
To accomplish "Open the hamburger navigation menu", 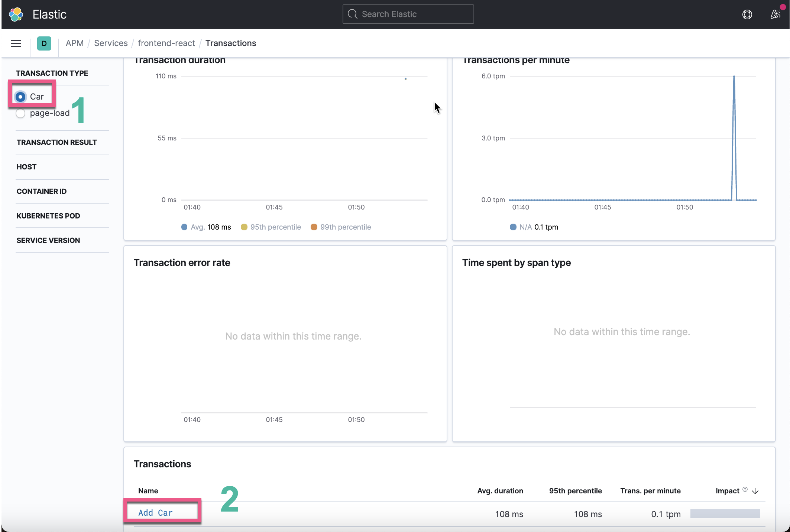I will click(x=16, y=43).
